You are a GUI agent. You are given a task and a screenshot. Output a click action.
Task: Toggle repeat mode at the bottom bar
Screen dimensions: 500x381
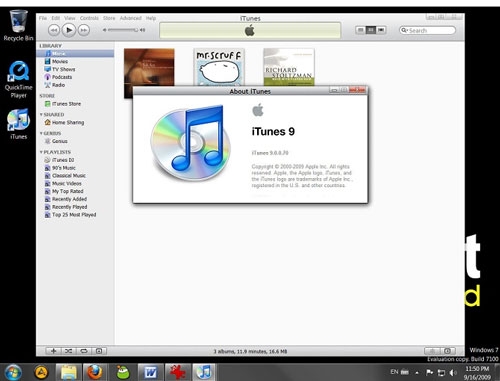tap(84, 351)
